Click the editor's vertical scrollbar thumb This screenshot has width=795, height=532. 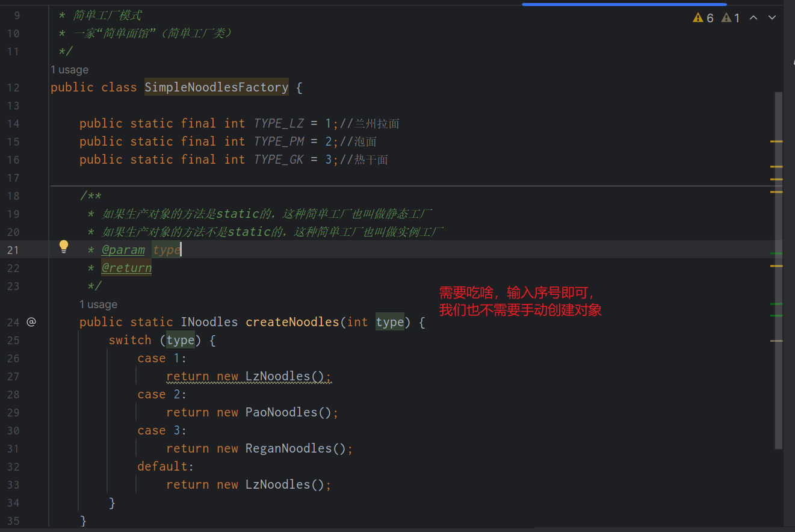pyautogui.click(x=779, y=271)
